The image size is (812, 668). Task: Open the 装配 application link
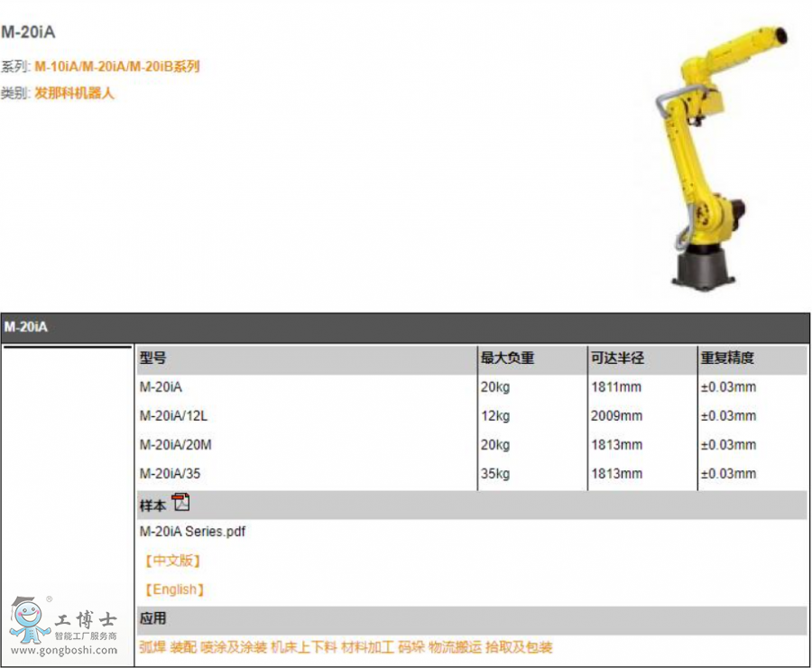[x=183, y=647]
